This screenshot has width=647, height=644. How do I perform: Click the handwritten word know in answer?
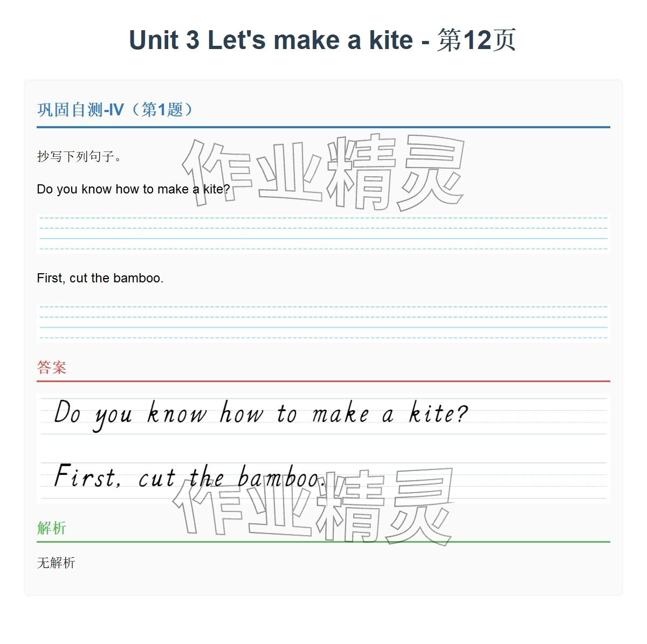[177, 414]
